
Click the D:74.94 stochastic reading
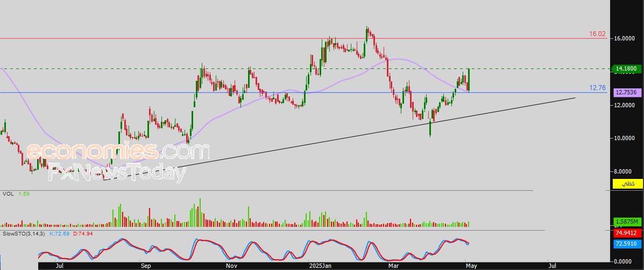tap(83, 234)
